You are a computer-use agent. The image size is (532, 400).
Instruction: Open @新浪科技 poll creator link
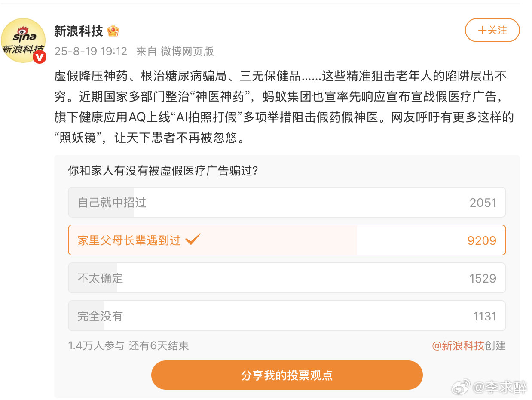[458, 345]
